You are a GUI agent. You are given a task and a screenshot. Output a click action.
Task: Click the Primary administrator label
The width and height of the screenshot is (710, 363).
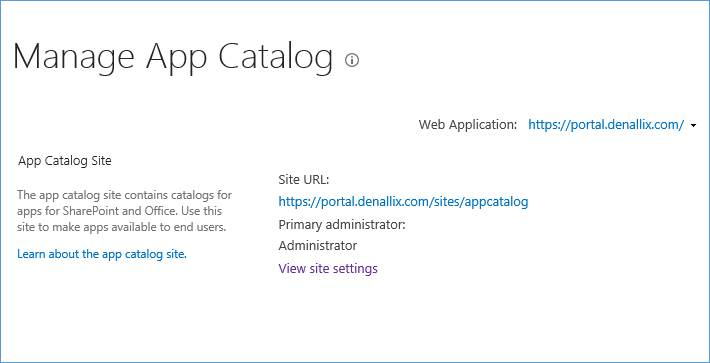click(x=342, y=224)
